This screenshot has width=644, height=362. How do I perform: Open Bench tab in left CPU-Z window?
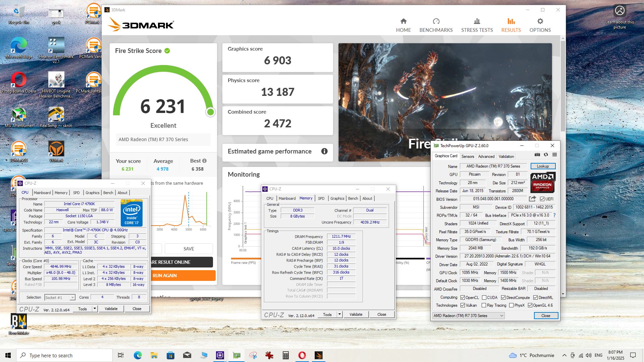click(x=108, y=193)
